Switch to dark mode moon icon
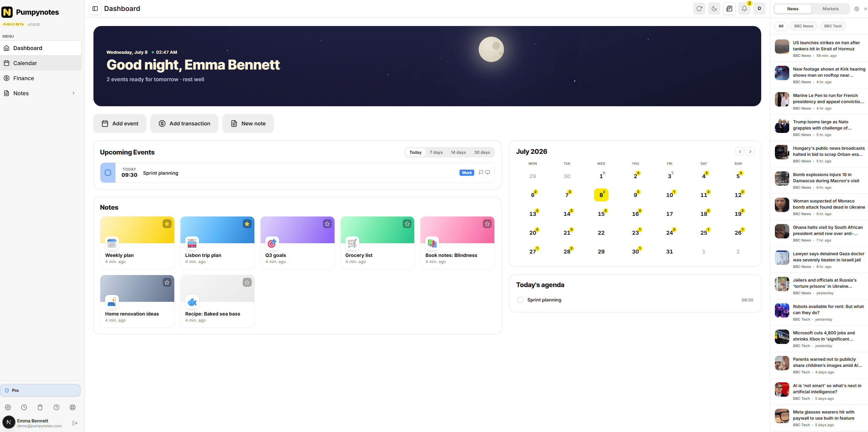868x432 pixels. [x=714, y=9]
